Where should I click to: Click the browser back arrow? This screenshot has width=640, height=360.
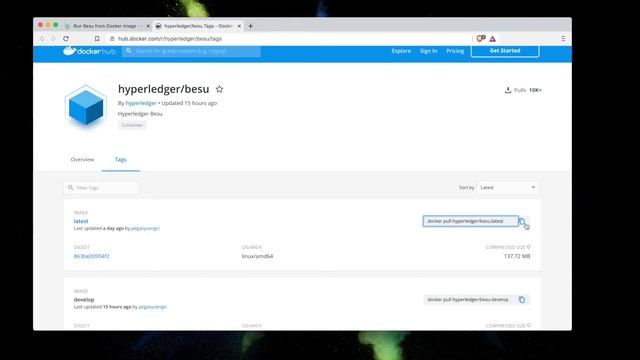[42, 39]
